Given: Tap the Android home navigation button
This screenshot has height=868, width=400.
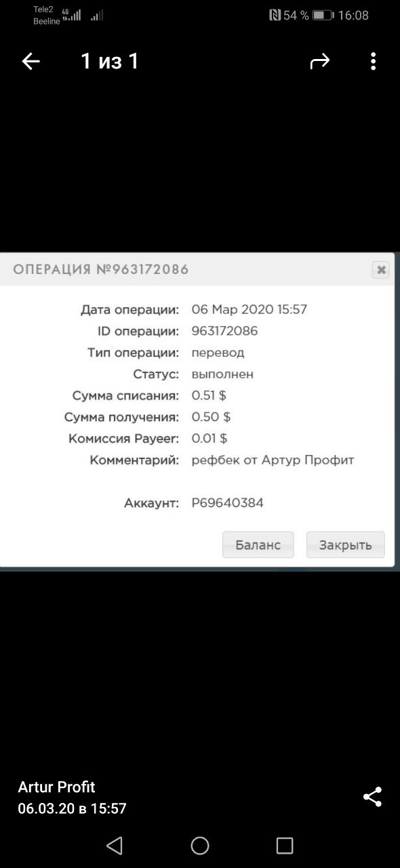Looking at the screenshot, I should [x=200, y=845].
